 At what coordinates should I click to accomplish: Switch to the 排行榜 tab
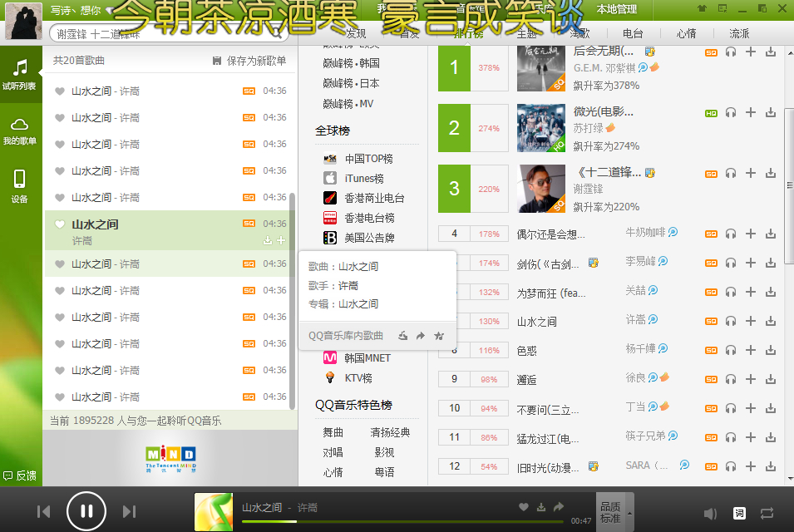[468, 33]
